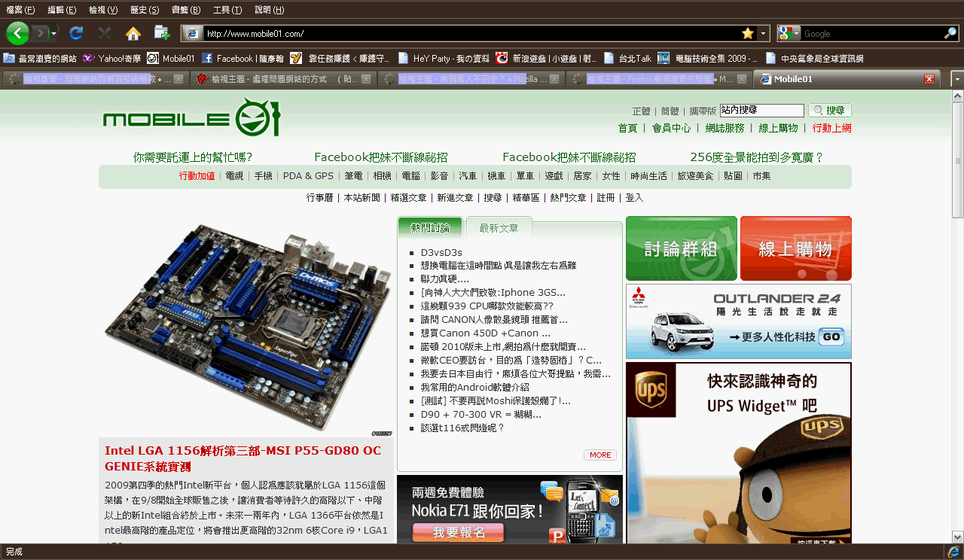
Task: Open the 會員中心 link
Action: tap(671, 128)
